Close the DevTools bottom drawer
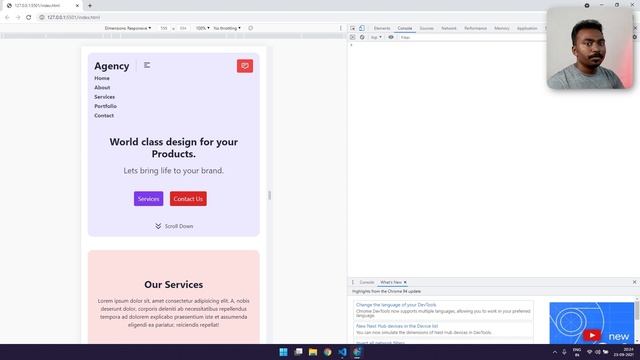 coord(634,282)
